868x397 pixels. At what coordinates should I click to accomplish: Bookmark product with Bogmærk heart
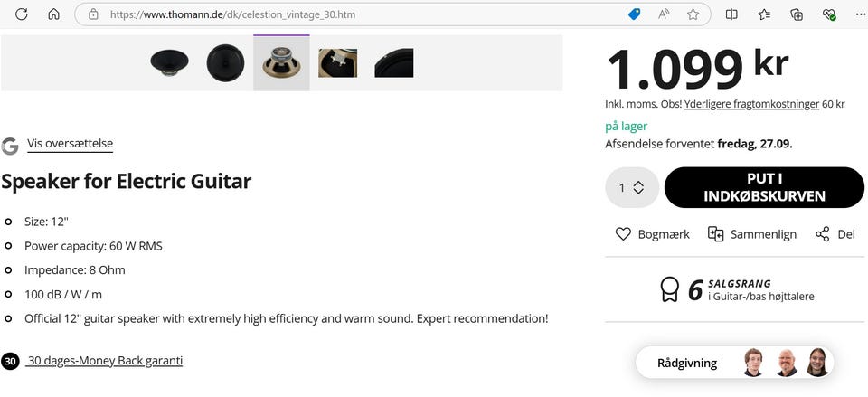[652, 234]
